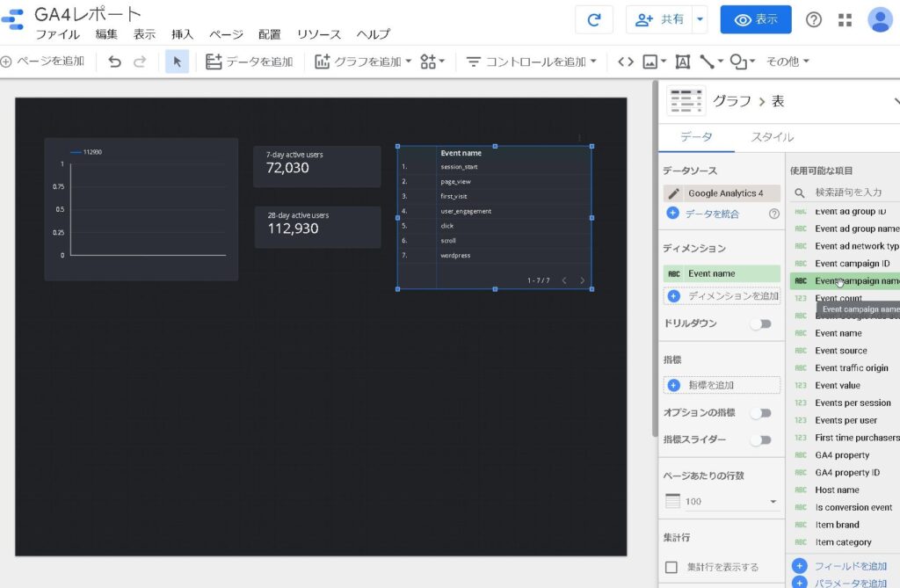The height and width of the screenshot is (588, 900).
Task: Click the pencil icon to edit data source
Action: coord(674,193)
